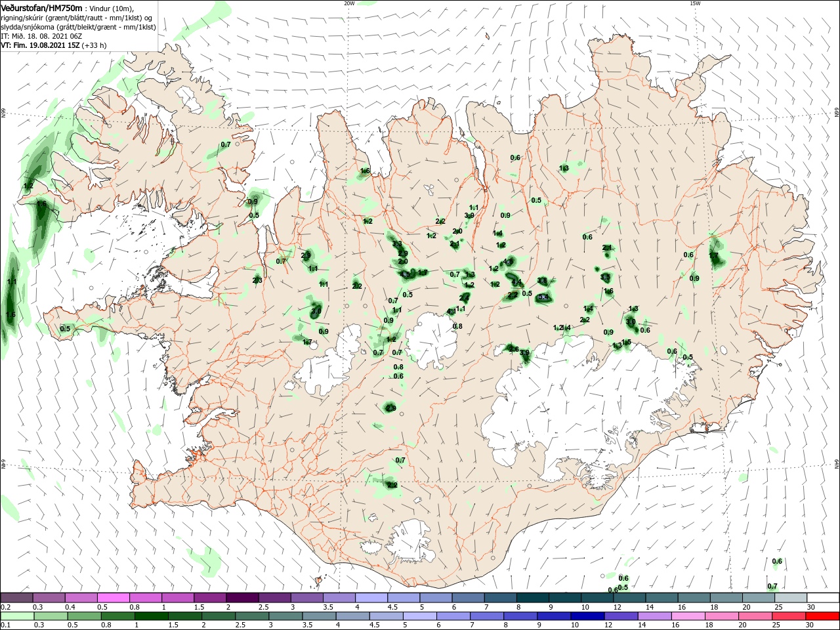Click the "20W" longitude label
This screenshot has height=630, width=840.
349,3
